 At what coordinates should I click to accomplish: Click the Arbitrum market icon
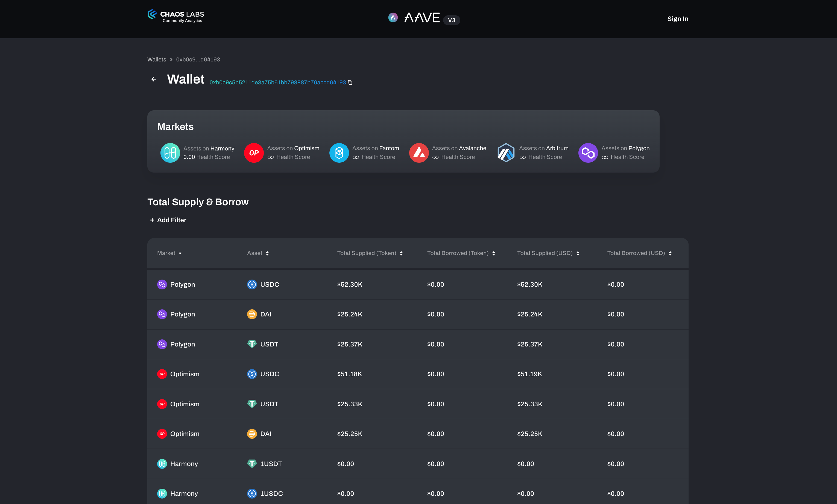coord(506,153)
